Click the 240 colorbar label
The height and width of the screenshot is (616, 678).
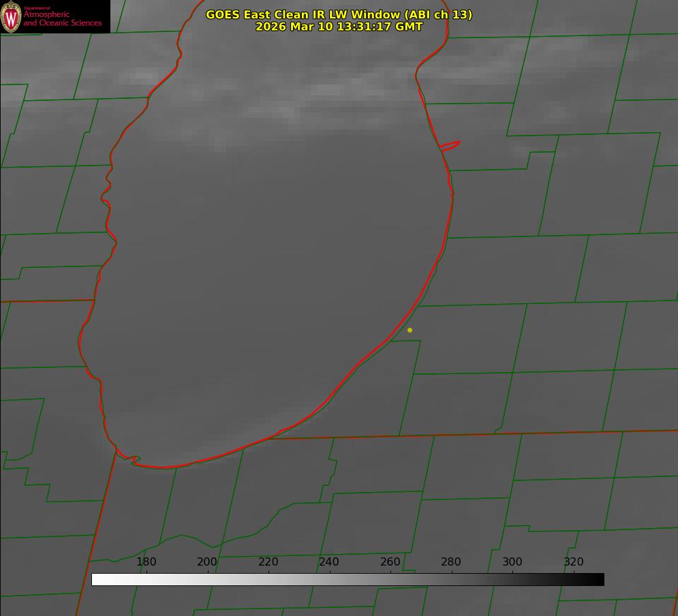(x=329, y=561)
